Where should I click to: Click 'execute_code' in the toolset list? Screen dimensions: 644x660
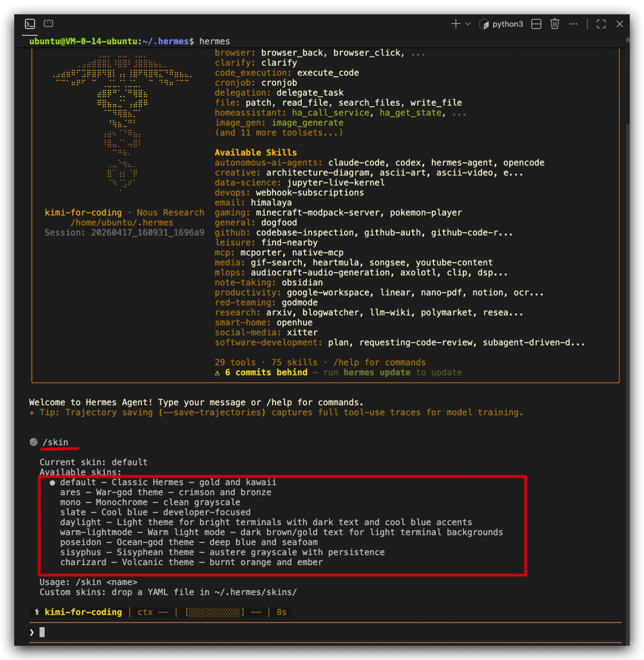pos(328,73)
